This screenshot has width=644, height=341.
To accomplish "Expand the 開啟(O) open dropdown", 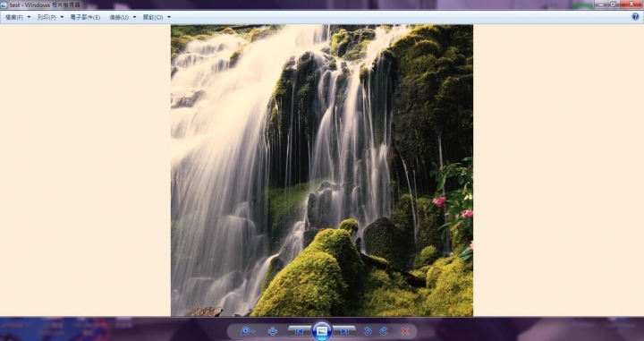I will (x=157, y=17).
